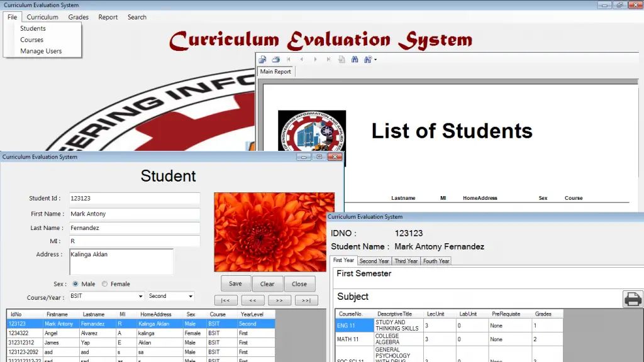This screenshot has width=644, height=362.
Task: Click the print report icon in viewer toolbar
Action: coord(275,59)
